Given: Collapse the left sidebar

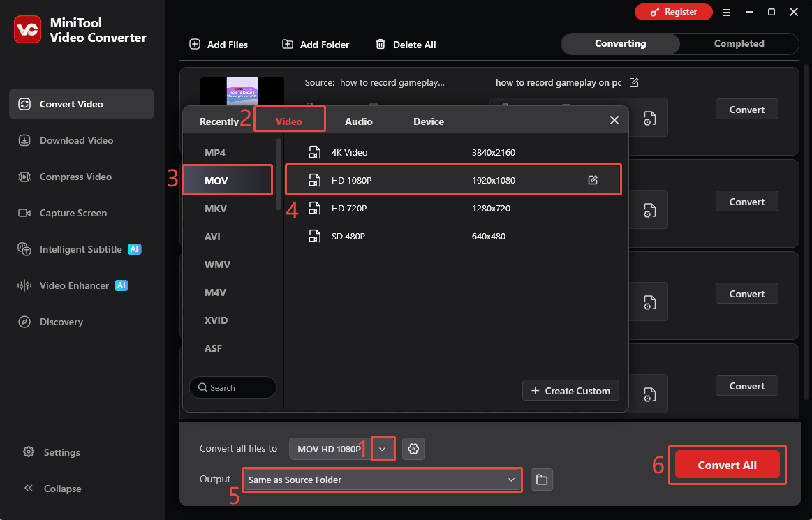Looking at the screenshot, I should tap(52, 489).
